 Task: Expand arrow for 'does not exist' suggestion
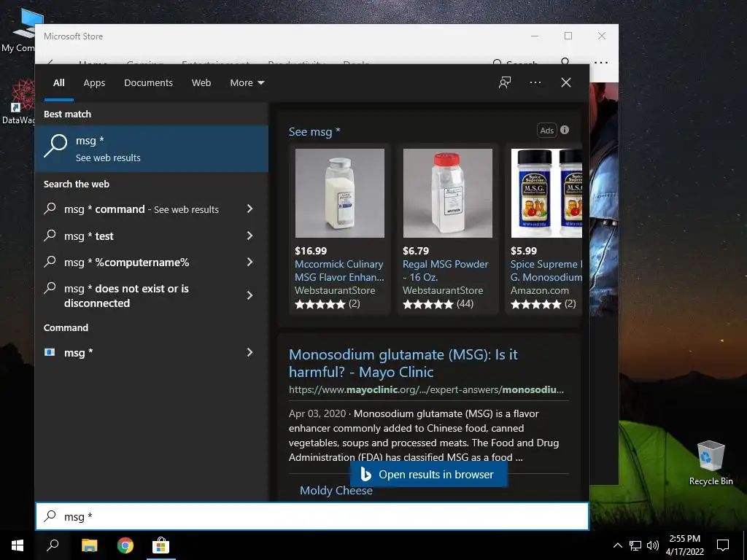[x=250, y=295]
